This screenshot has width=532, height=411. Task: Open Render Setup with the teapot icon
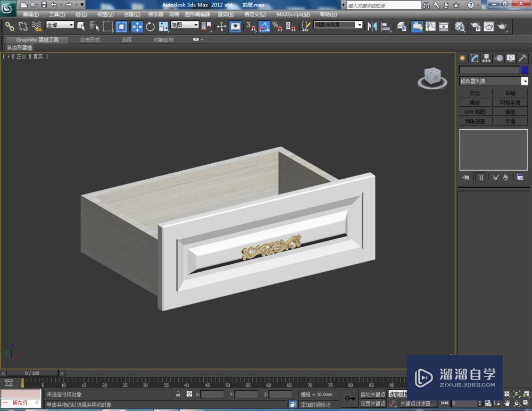pos(474,27)
